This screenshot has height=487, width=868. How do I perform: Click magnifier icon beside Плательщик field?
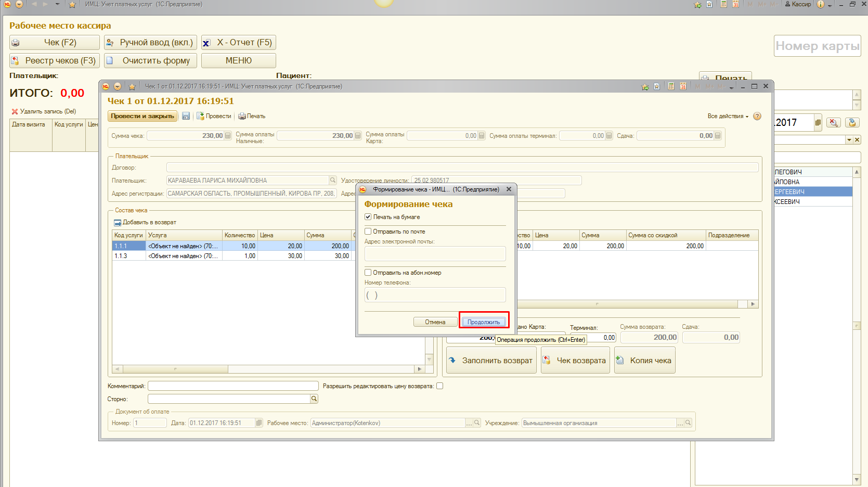tap(333, 180)
